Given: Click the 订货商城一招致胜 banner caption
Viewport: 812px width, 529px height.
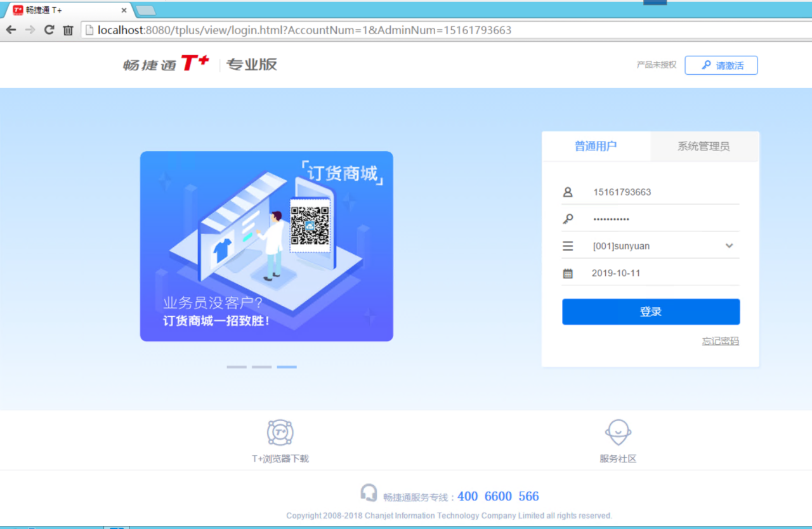Looking at the screenshot, I should (x=217, y=321).
